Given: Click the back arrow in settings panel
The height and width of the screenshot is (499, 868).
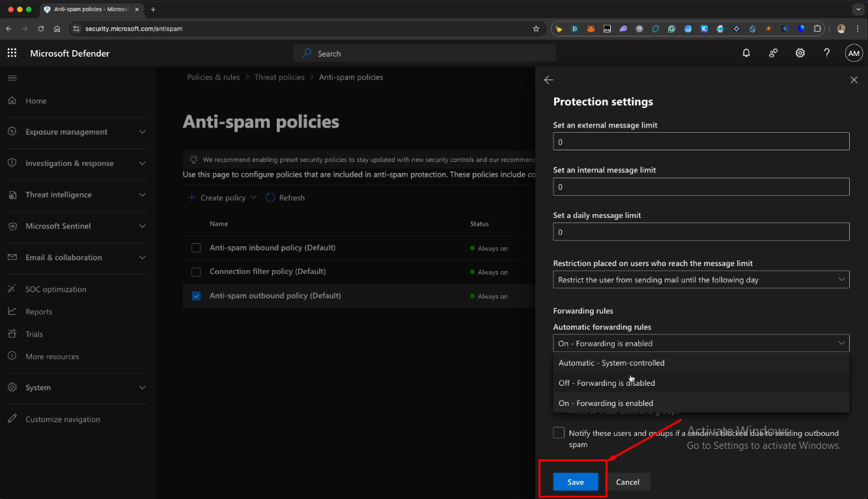Looking at the screenshot, I should [x=549, y=79].
